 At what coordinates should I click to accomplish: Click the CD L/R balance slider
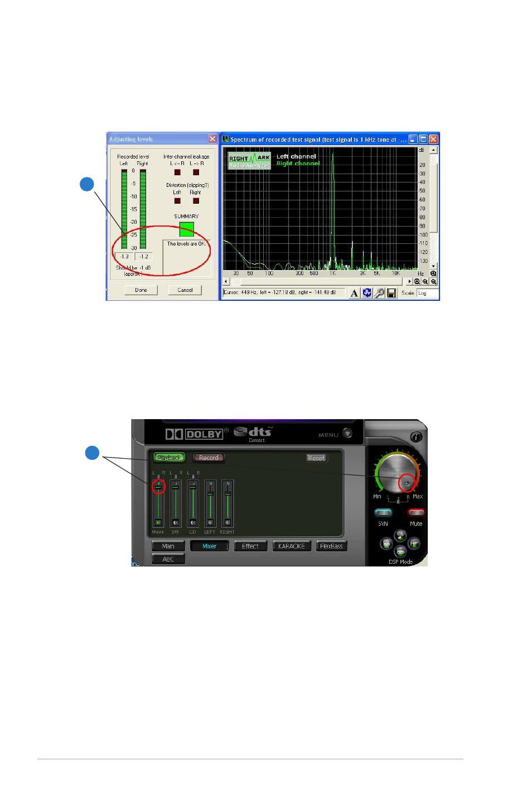pyautogui.click(x=193, y=476)
